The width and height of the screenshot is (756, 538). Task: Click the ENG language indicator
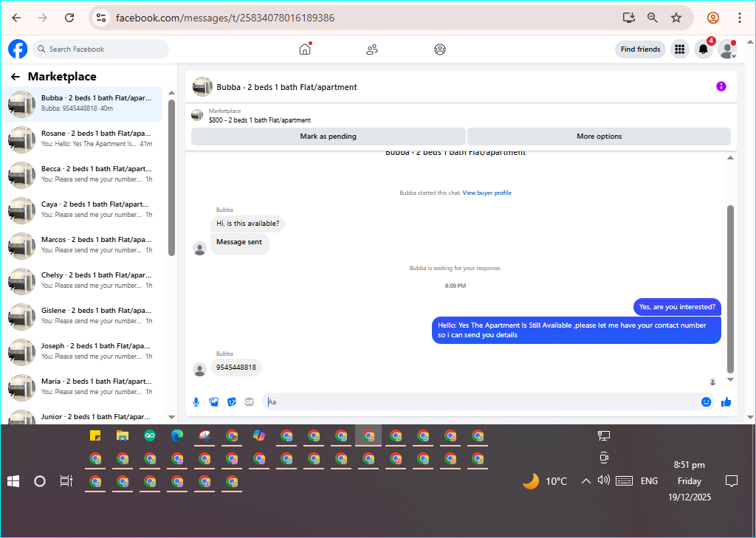(x=649, y=481)
